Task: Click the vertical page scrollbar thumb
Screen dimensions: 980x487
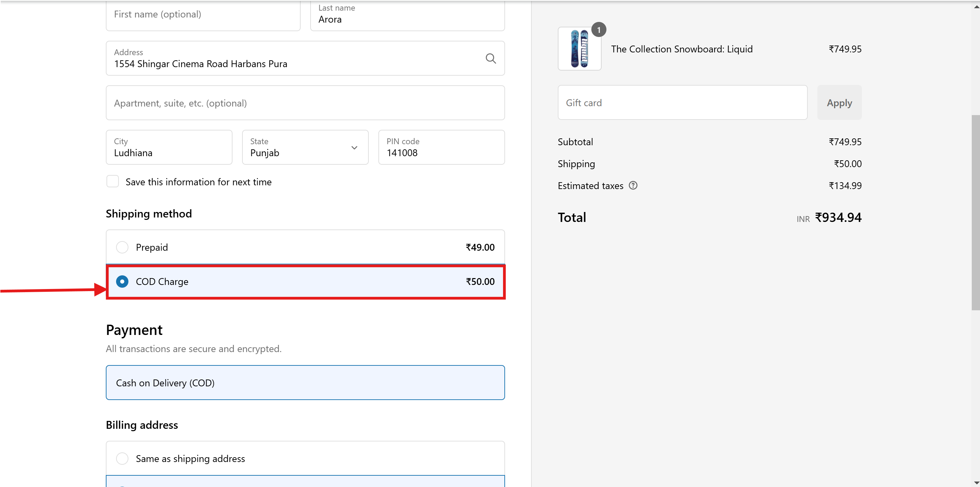Action: point(976,212)
